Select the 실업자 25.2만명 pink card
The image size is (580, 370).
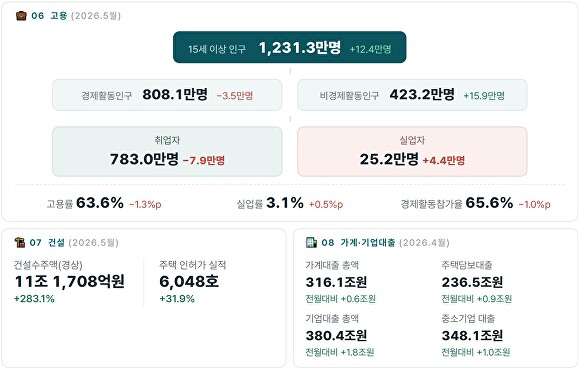[412, 152]
